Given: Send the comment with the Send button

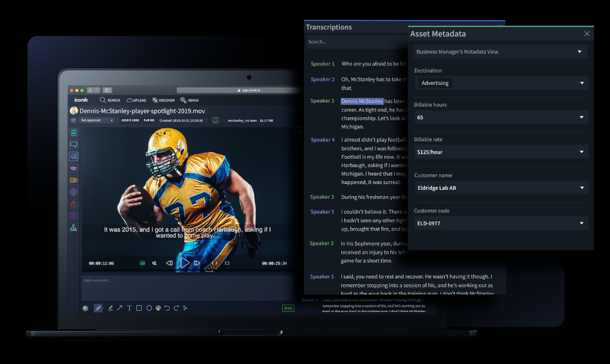Looking at the screenshot, I should 288,308.
